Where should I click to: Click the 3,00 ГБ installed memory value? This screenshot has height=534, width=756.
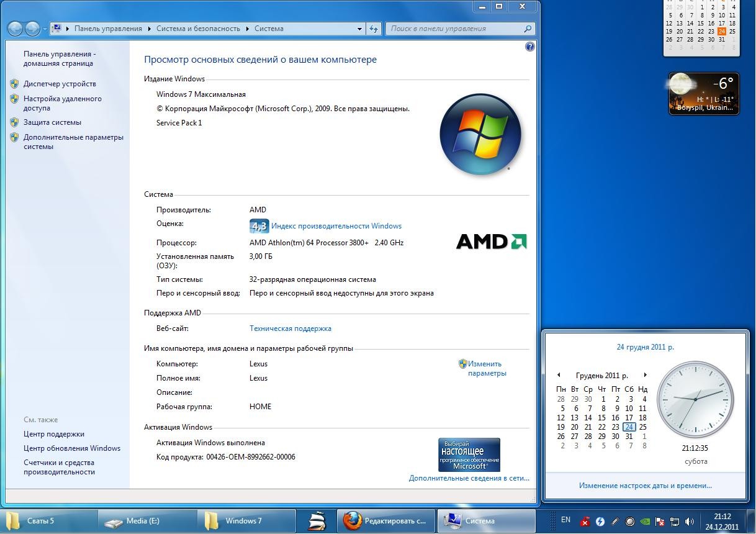[x=261, y=256]
